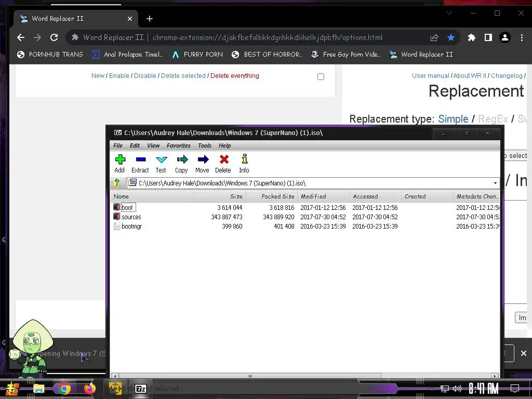Screen dimensions: 532x399
Task: Open the Info toolbar icon in 7-Zip
Action: coord(244,164)
